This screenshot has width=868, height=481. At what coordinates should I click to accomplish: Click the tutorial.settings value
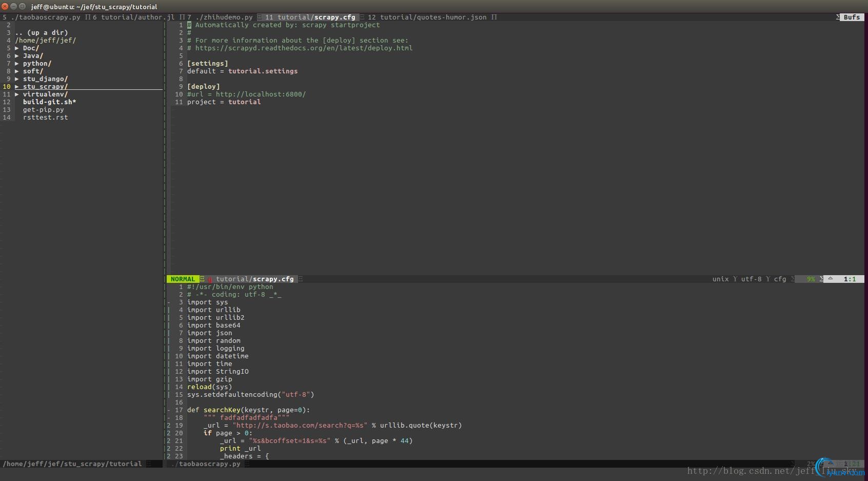point(263,71)
